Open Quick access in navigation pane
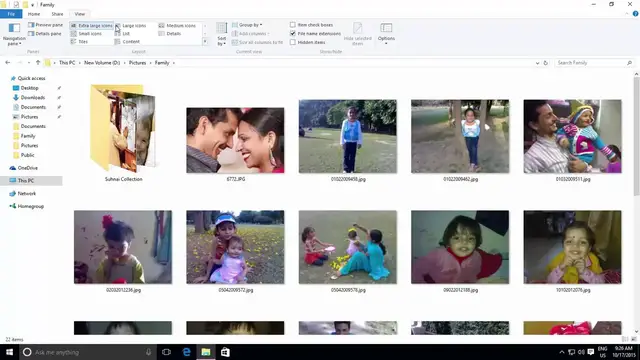640x360 pixels. (31, 78)
